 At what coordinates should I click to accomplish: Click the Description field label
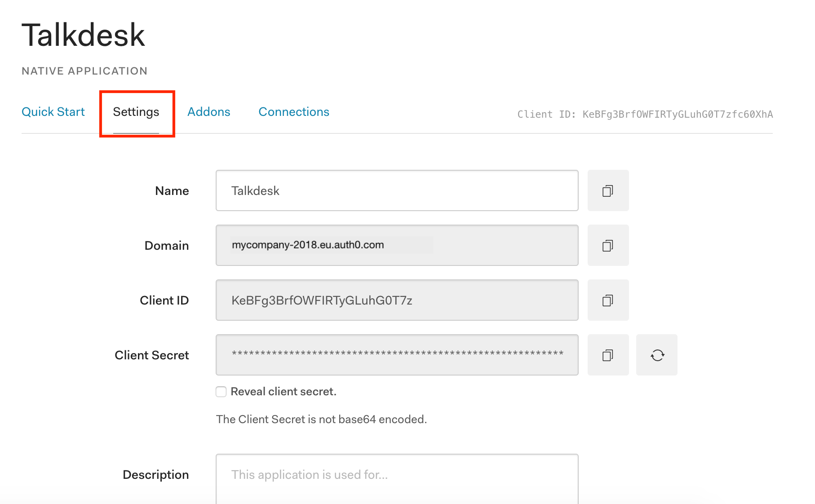[x=156, y=475]
